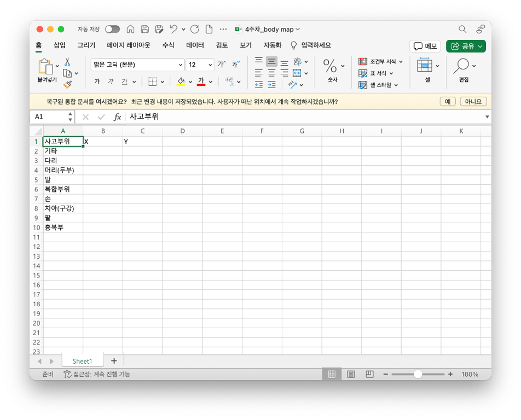
Task: Apply red font color swatch
Action: [x=201, y=81]
